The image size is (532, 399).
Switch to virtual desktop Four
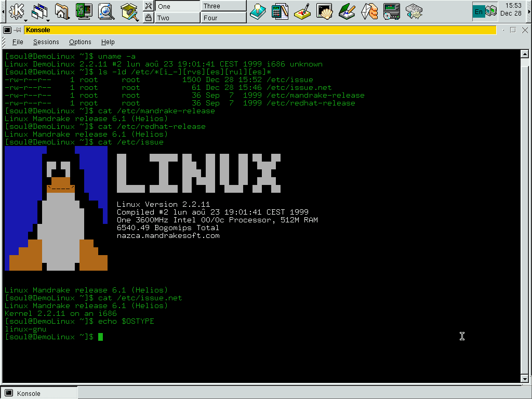(223, 18)
